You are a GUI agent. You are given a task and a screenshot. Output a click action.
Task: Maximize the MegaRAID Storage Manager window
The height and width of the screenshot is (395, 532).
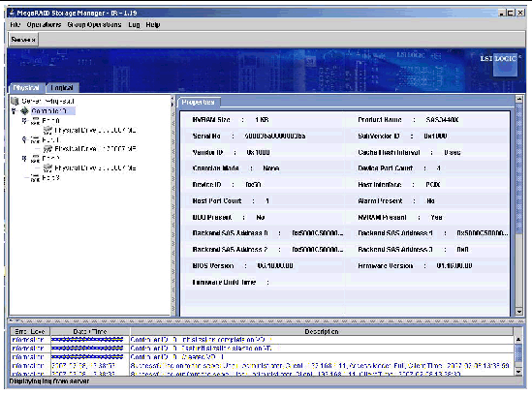(511, 13)
